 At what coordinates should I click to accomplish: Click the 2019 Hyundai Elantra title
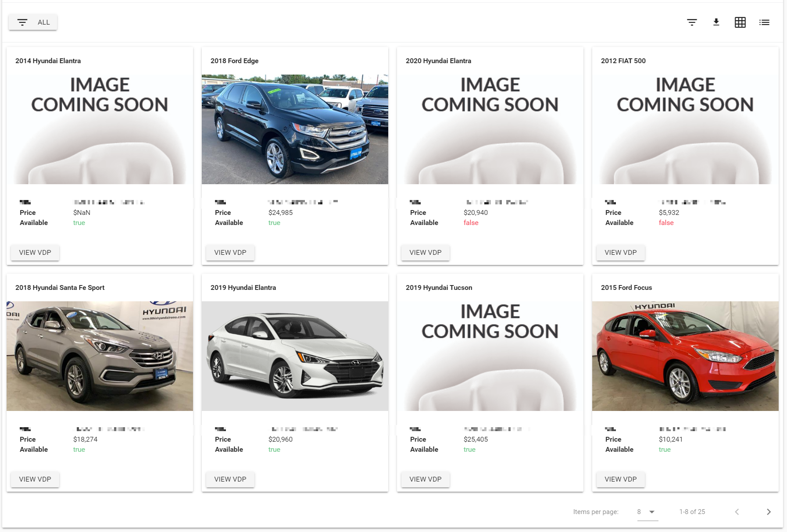coord(243,288)
